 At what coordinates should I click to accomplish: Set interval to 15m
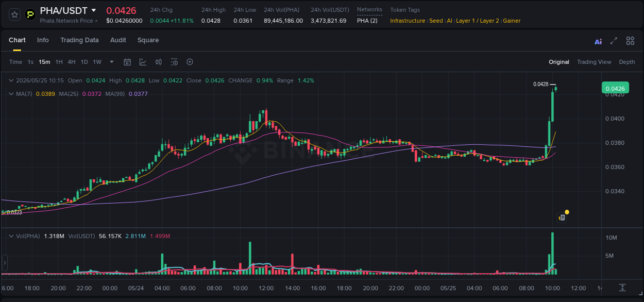pyautogui.click(x=44, y=62)
